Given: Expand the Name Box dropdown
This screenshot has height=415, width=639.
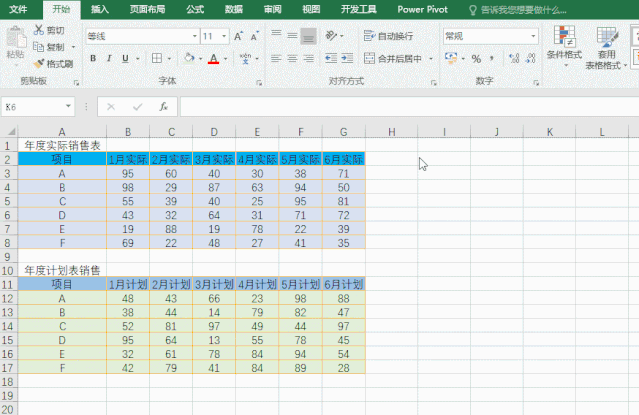Looking at the screenshot, I should coord(68,106).
